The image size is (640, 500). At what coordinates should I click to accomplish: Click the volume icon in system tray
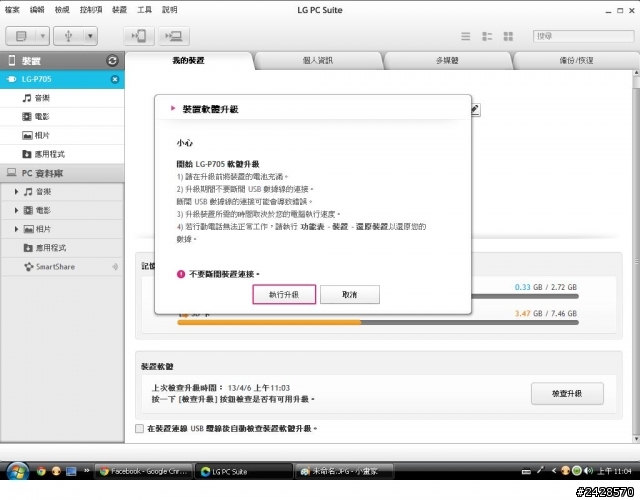coord(588,471)
